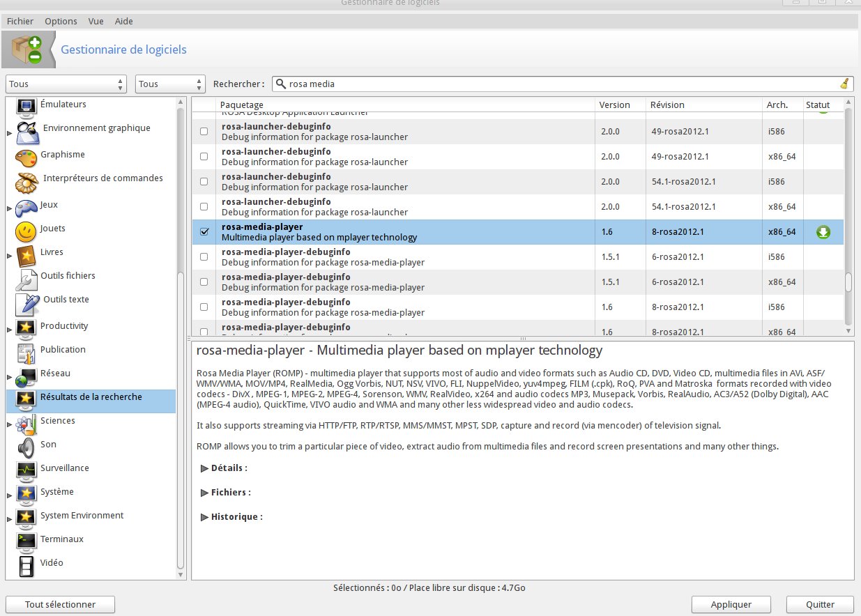Check rosa-launcher-debuginfo 54.1-rosa2012.1 i586 checkbox
861x616 pixels.
pos(204,181)
